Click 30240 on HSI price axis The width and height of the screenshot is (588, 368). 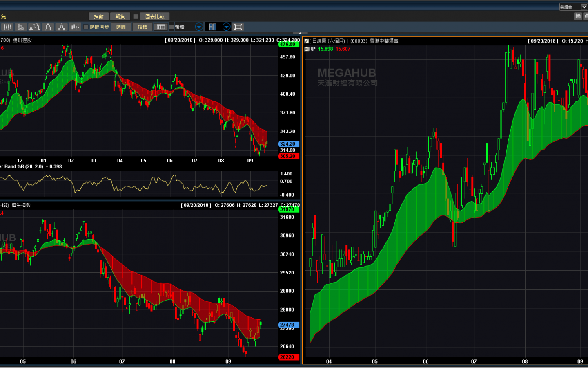287,254
